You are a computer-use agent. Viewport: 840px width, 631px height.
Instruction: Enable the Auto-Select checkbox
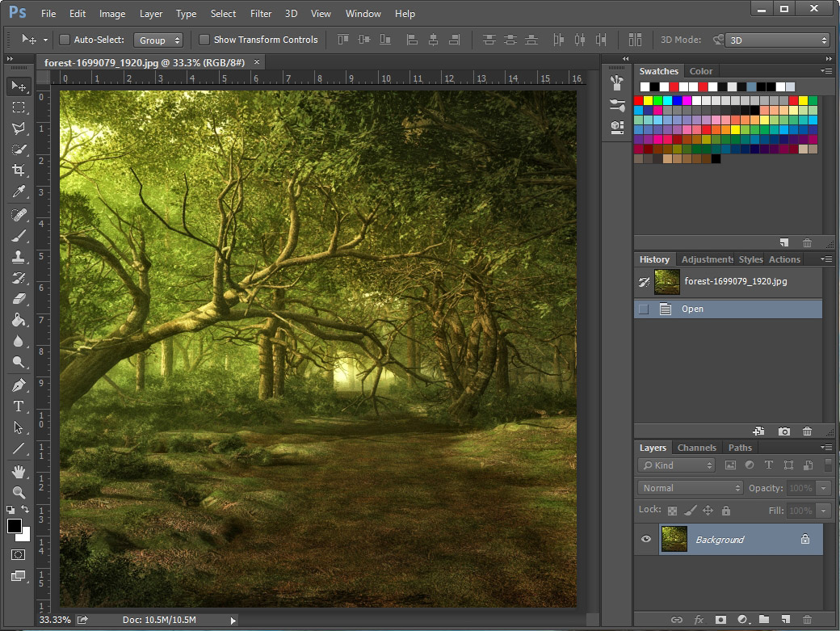(x=65, y=40)
